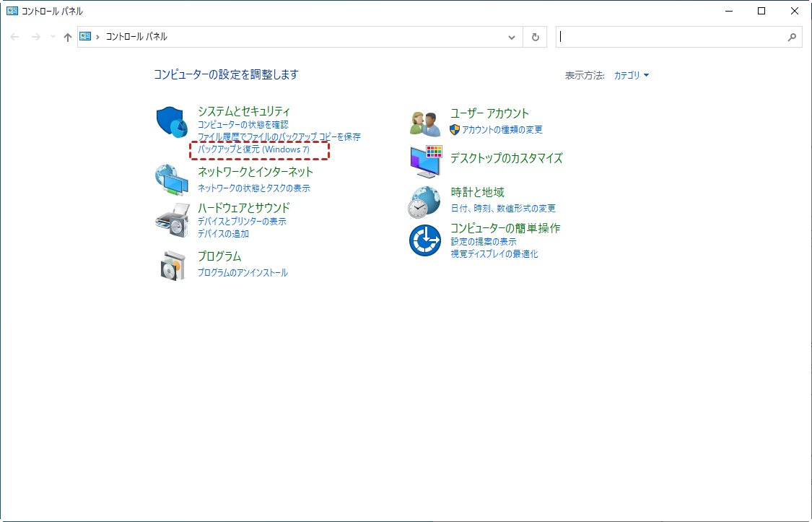
Task: Click the ユーザー アカウント people icon
Action: [x=424, y=123]
